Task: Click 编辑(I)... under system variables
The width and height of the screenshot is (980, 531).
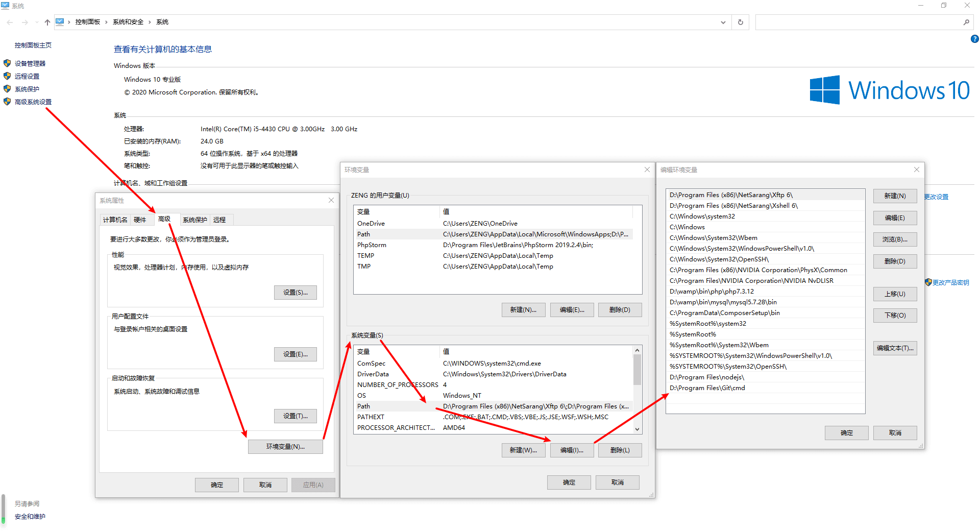Action: 572,450
